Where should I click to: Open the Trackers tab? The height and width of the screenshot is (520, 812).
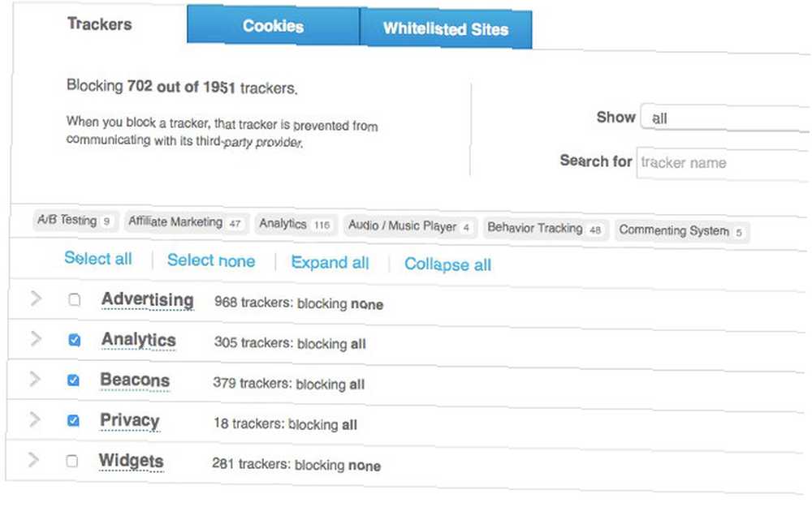tap(99, 24)
